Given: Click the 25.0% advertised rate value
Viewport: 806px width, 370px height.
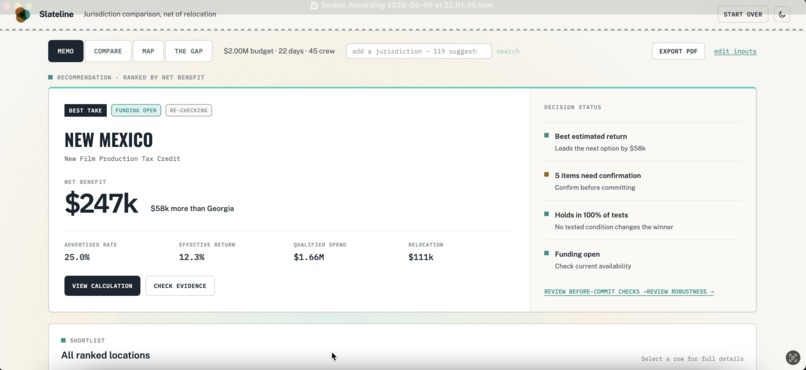Looking at the screenshot, I should 77,257.
